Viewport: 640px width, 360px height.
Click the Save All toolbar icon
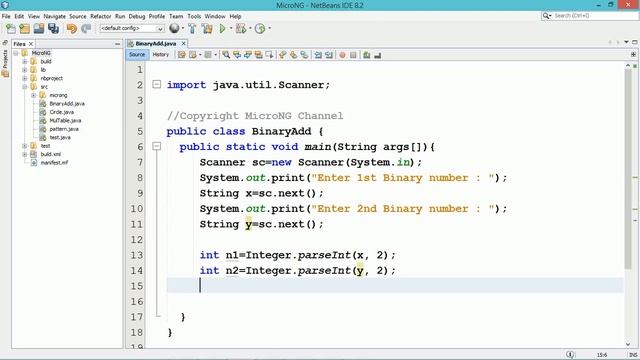click(x=53, y=28)
